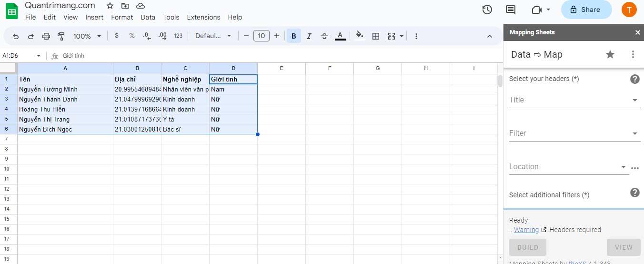
Task: Open the Title header dropdown
Action: click(x=574, y=100)
